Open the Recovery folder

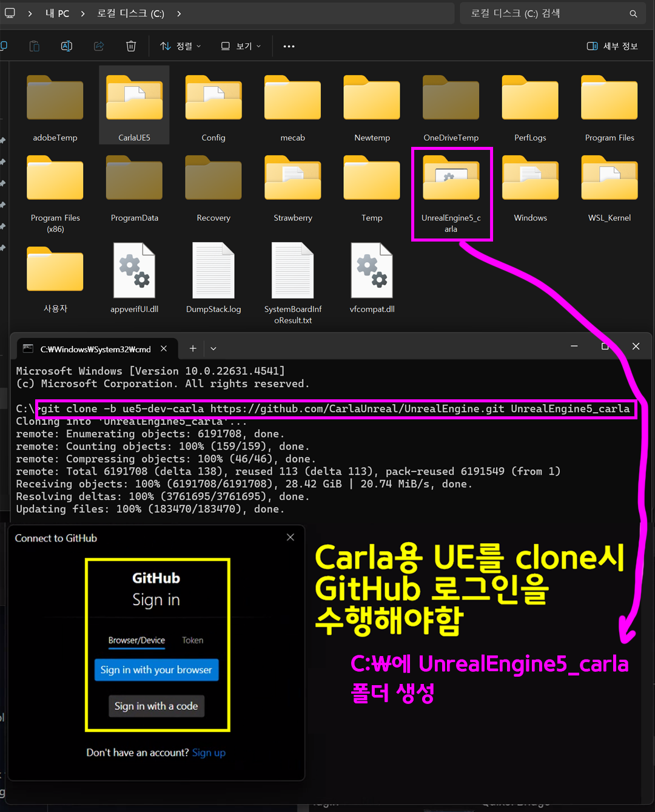[x=213, y=188]
